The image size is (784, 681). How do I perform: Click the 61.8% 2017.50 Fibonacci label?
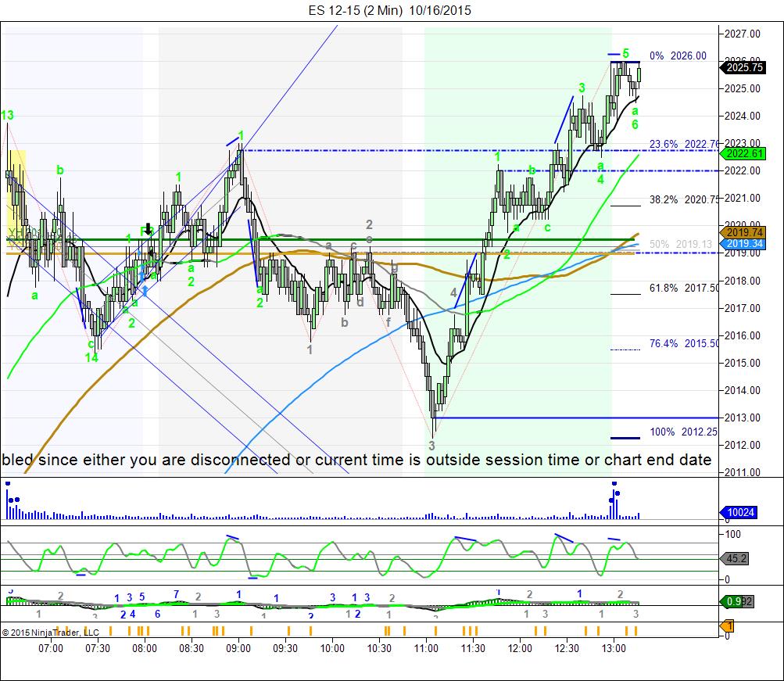[x=684, y=288]
